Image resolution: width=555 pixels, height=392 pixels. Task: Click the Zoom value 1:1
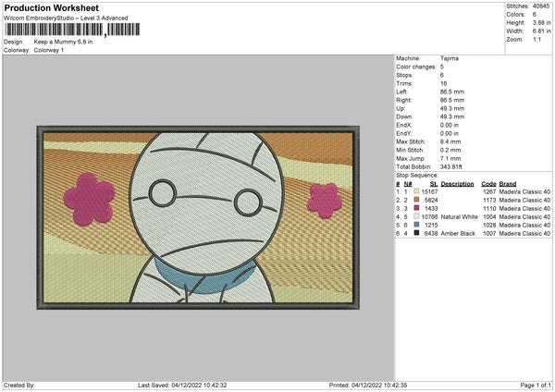click(x=536, y=39)
